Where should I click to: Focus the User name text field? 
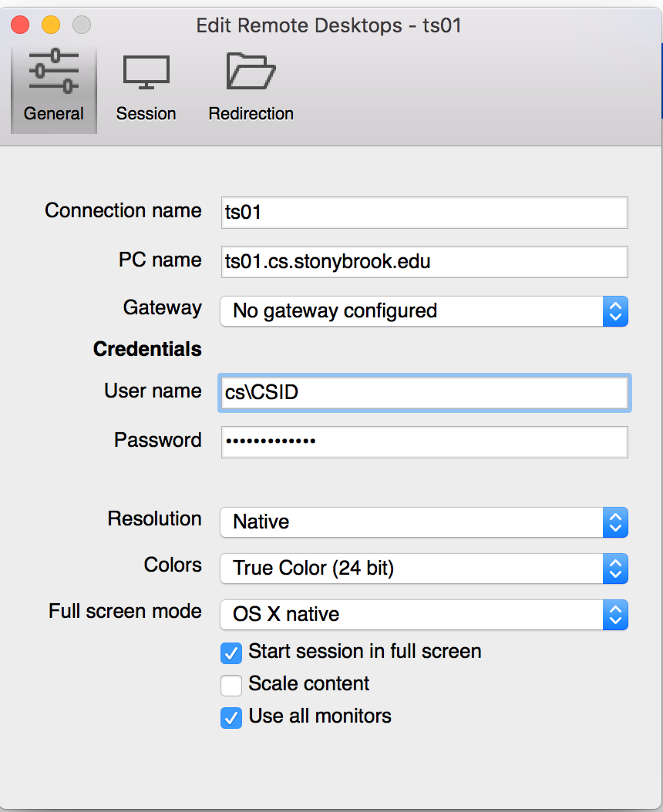point(424,393)
